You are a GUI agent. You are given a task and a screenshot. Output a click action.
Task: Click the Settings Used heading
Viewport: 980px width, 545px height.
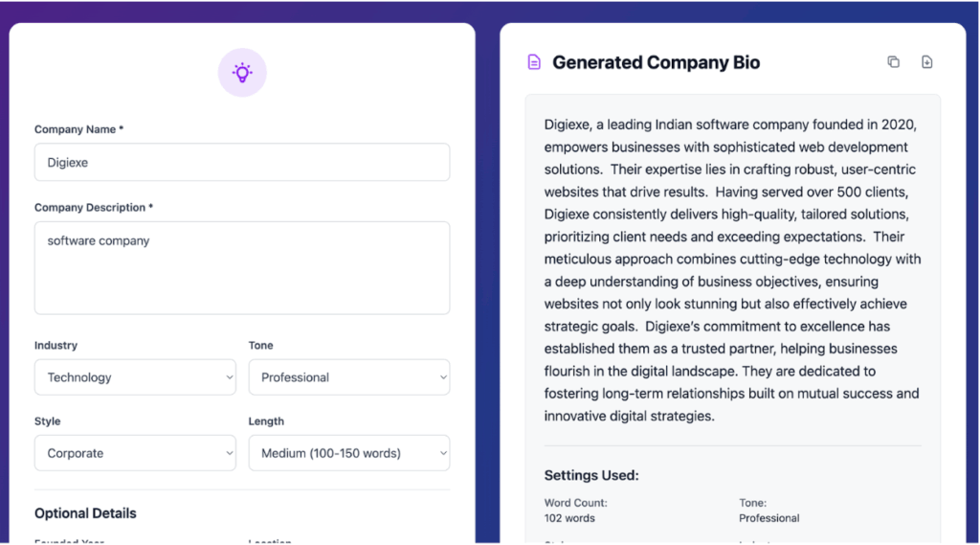click(591, 475)
